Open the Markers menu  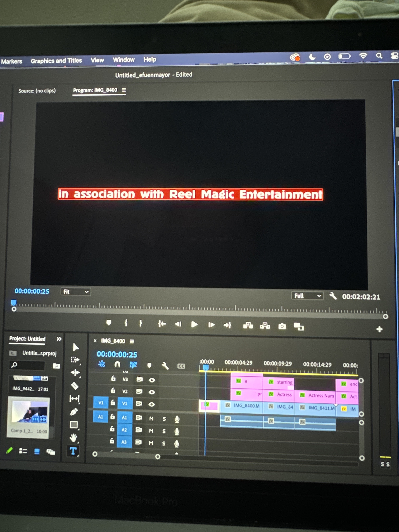click(11, 61)
